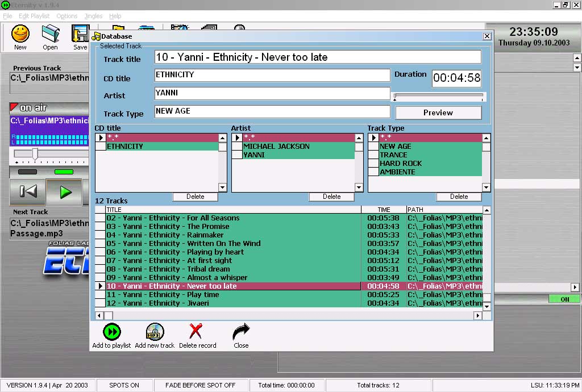The width and height of the screenshot is (582, 392).
Task: Select track '05 - Yanni - Ethnicity - Written On The Wind'
Action: click(233, 244)
